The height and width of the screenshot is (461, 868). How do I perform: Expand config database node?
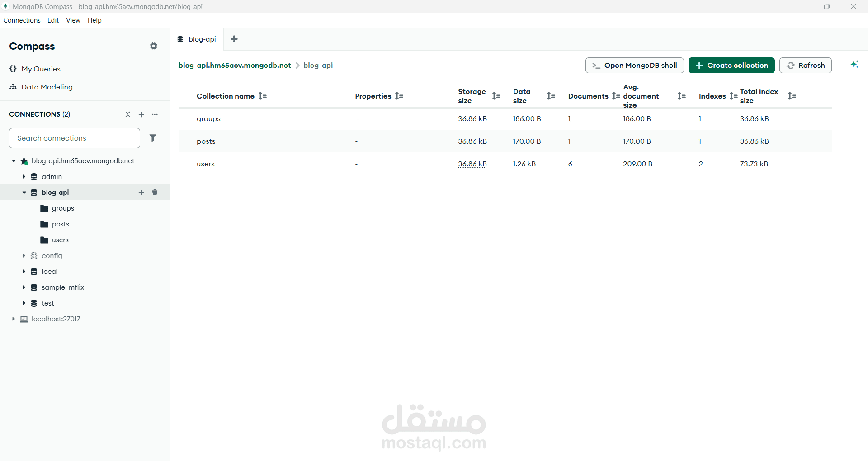click(x=24, y=256)
